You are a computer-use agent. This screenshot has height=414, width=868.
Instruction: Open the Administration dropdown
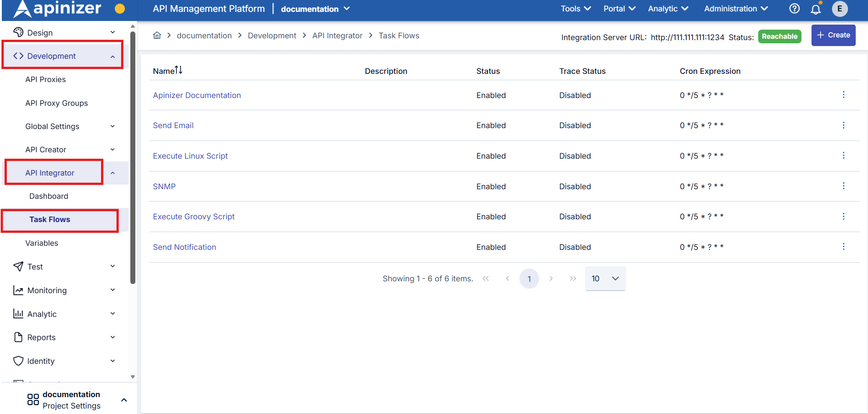pyautogui.click(x=735, y=9)
